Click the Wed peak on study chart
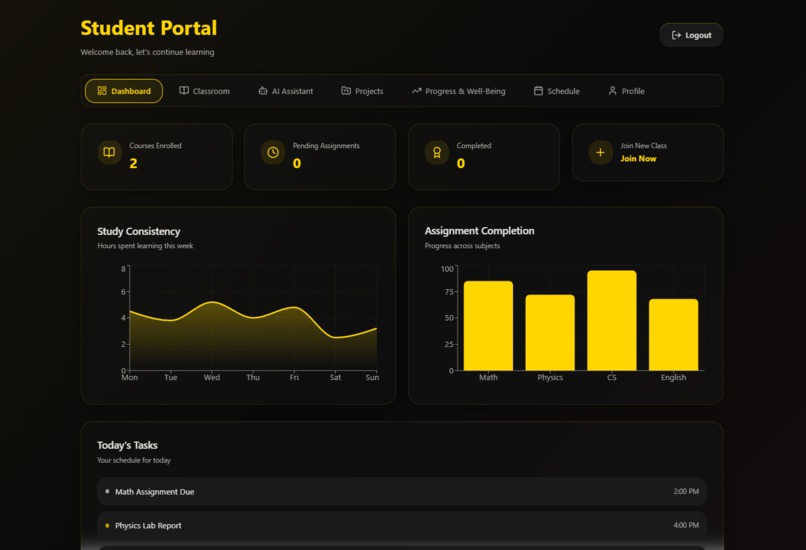Viewport: 806px width, 550px height. (x=212, y=302)
